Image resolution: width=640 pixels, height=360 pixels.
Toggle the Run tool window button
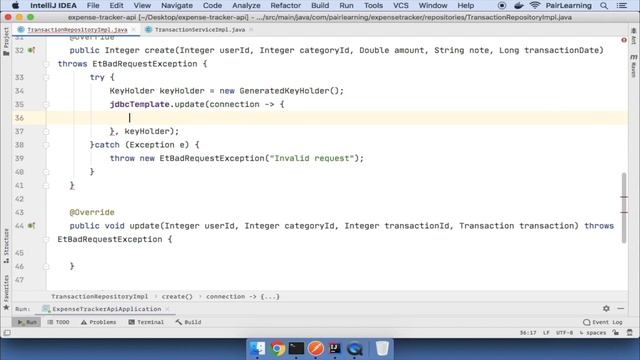tap(27, 322)
